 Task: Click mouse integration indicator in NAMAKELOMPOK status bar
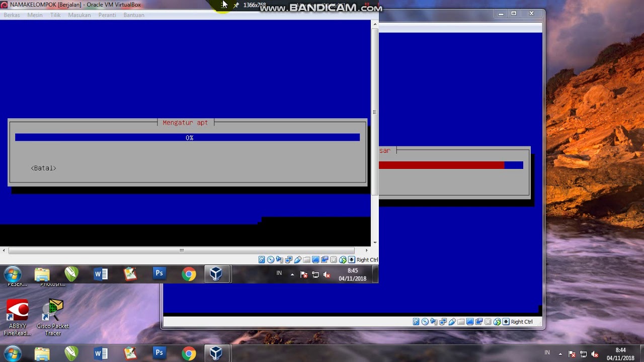343,259
